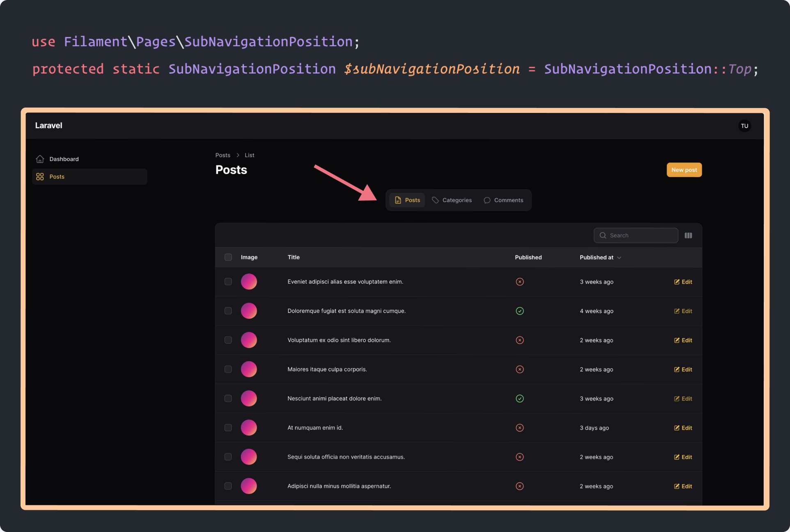790x532 pixels.
Task: Click the breadcrumb chevron between Posts and List
Action: 238,155
